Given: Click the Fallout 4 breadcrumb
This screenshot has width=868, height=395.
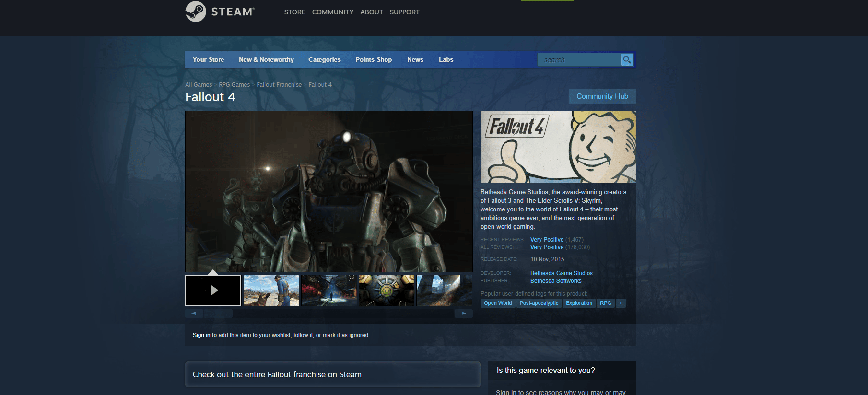Looking at the screenshot, I should coord(320,85).
